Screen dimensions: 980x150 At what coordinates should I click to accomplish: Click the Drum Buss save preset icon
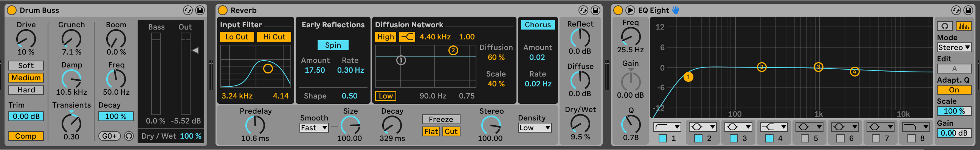pos(200,10)
